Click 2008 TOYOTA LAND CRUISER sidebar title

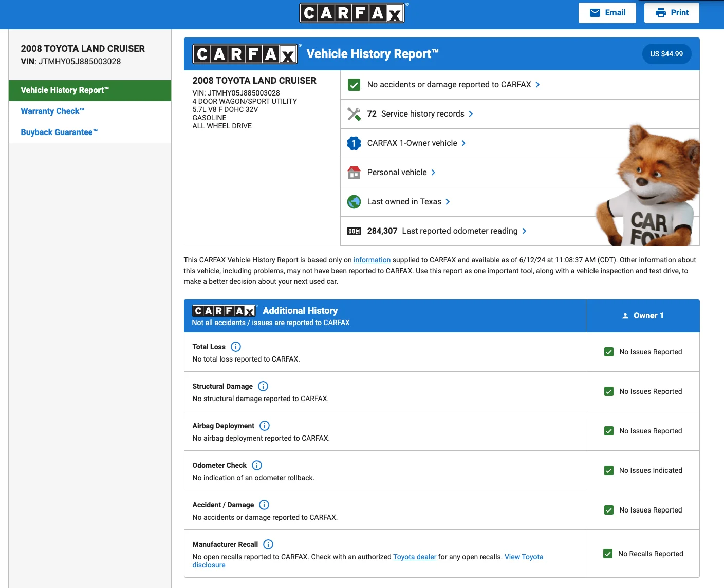coord(83,49)
